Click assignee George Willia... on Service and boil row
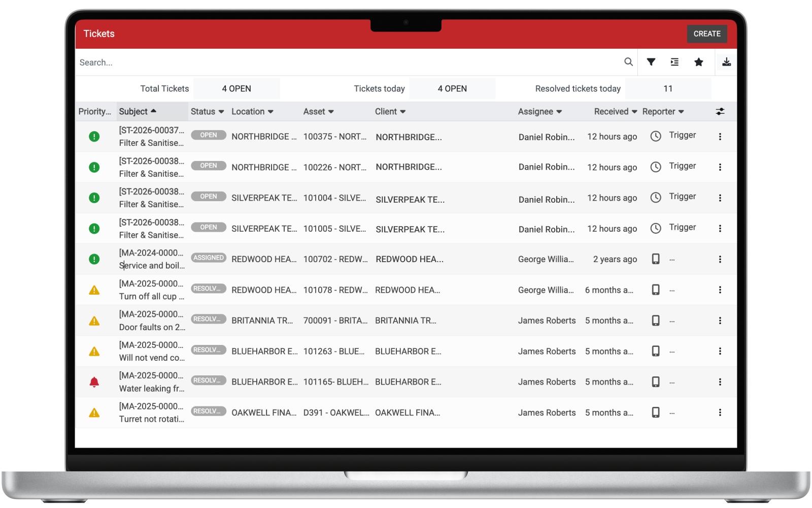The height and width of the screenshot is (508, 812). [x=546, y=259]
